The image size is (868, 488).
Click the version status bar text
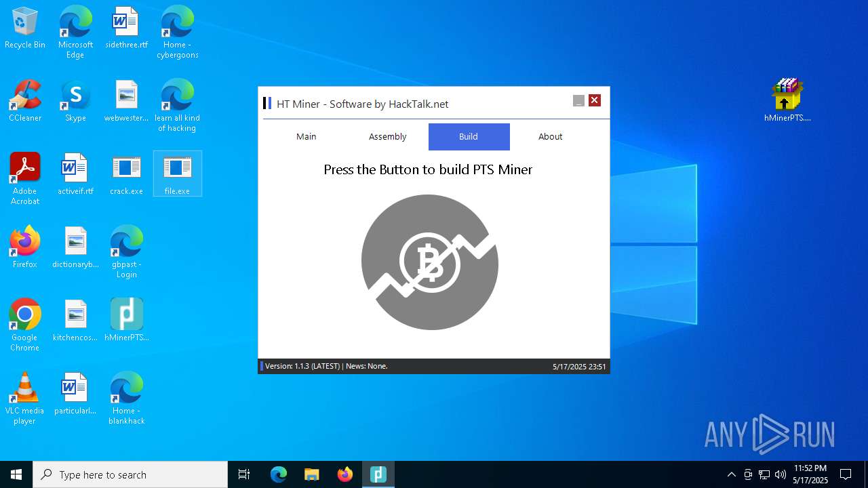pos(326,366)
